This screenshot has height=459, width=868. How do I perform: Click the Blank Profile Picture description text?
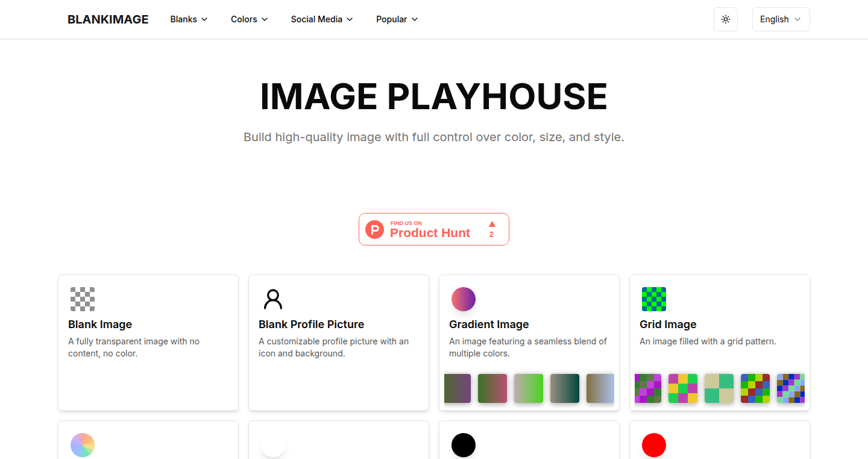(x=333, y=347)
